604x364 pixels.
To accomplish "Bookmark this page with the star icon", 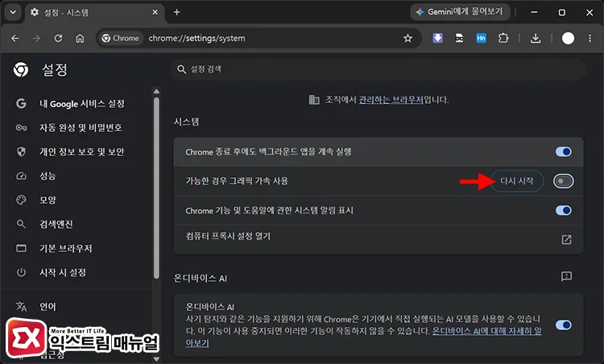I will [x=407, y=38].
